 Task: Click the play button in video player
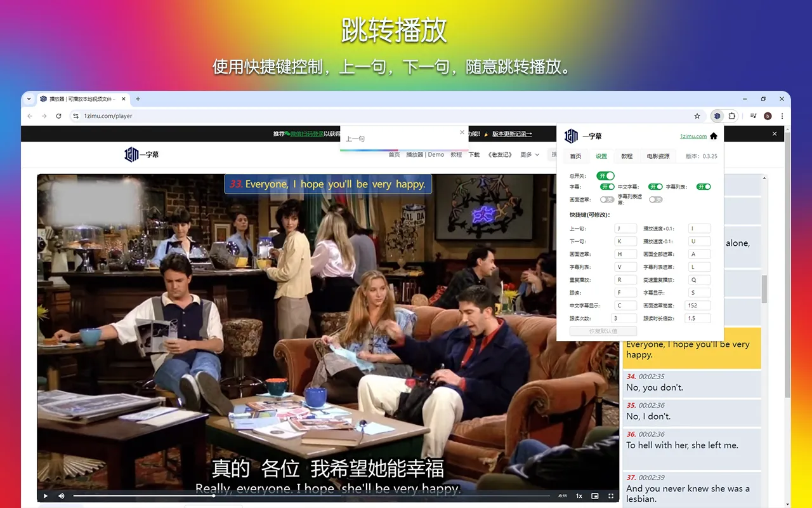[x=46, y=496]
